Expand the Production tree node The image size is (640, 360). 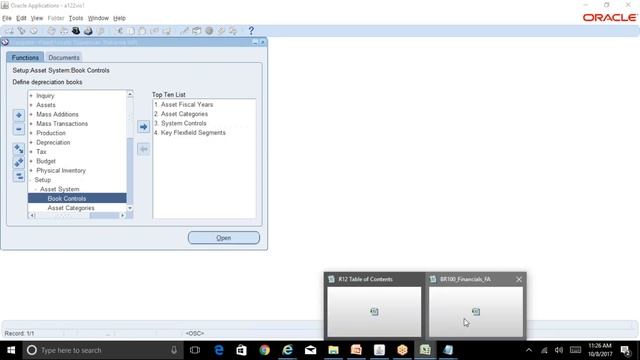pos(31,133)
